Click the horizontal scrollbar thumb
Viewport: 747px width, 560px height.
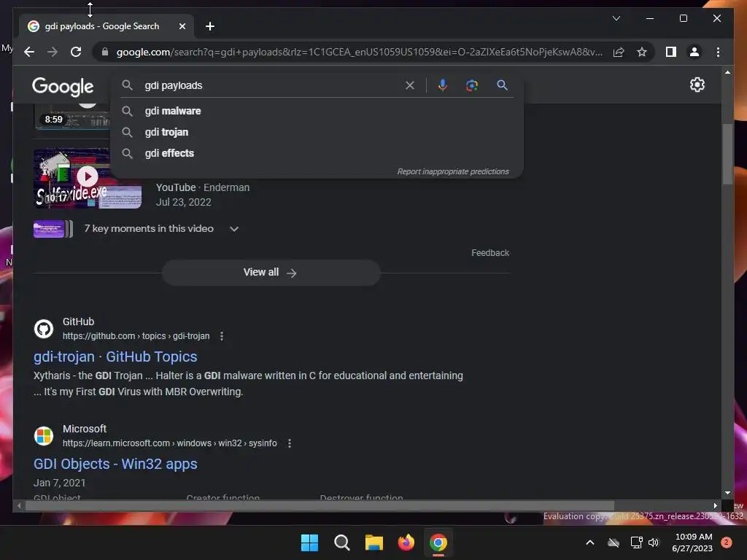pyautogui.click(x=320, y=506)
